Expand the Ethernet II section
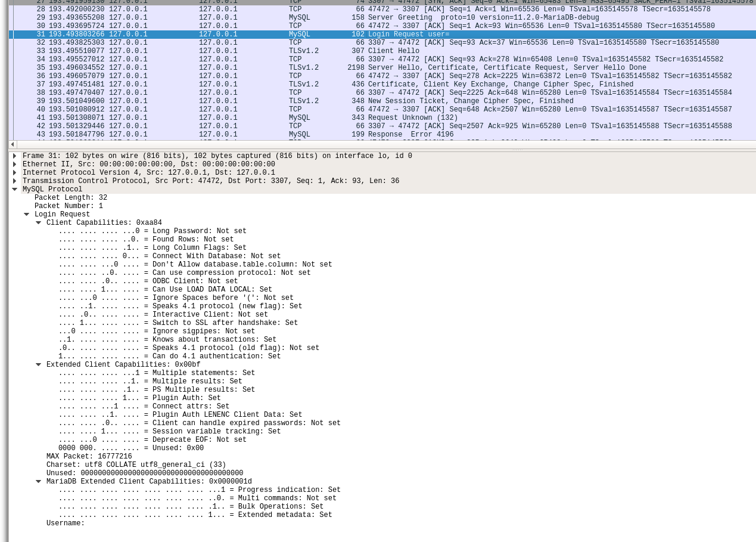This screenshot has width=756, height=542. click(x=14, y=165)
